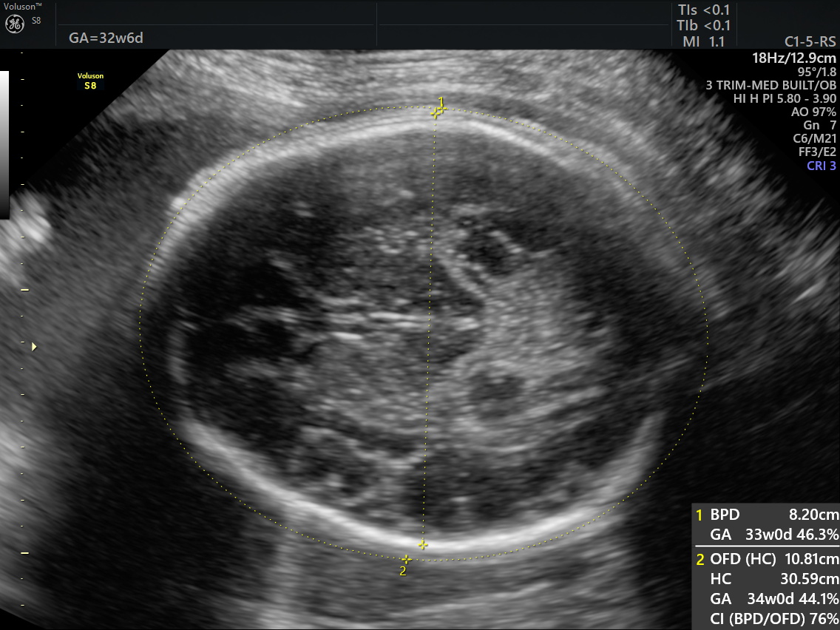This screenshot has width=840, height=630.
Task: Select the top BPD caliper marker 1
Action: coord(438,112)
